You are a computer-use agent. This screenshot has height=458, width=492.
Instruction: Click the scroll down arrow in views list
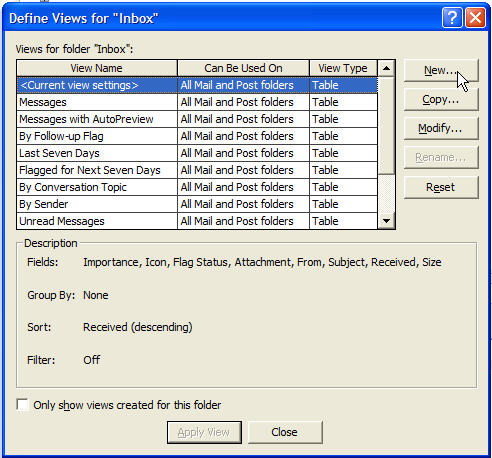click(386, 221)
